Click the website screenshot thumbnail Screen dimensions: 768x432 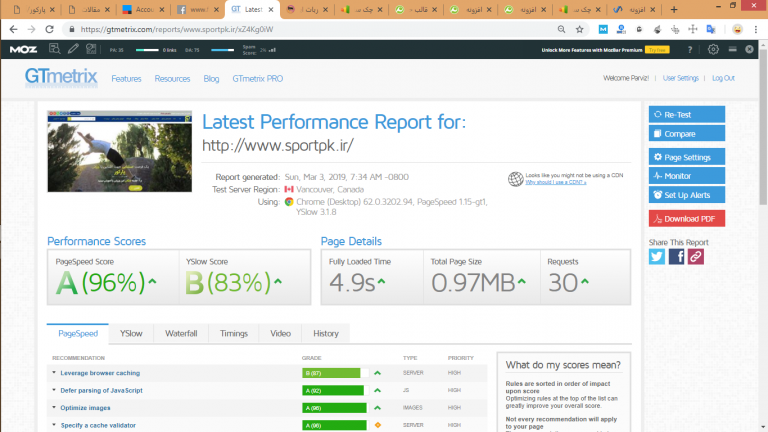click(120, 151)
